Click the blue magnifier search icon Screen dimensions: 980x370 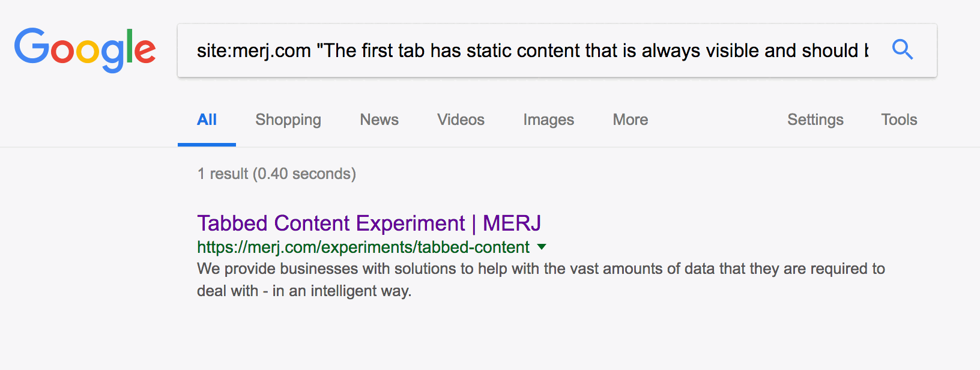click(x=902, y=50)
